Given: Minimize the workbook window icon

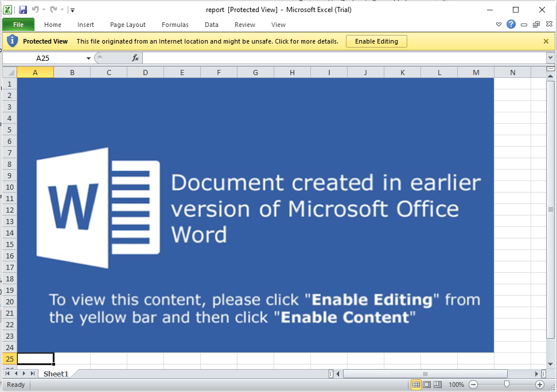Looking at the screenshot, I should (524, 25).
